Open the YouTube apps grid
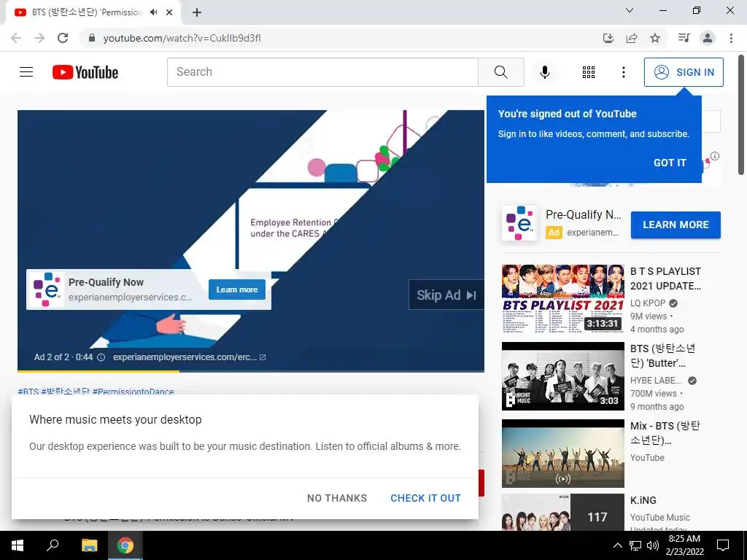This screenshot has width=747, height=560. pos(589,72)
